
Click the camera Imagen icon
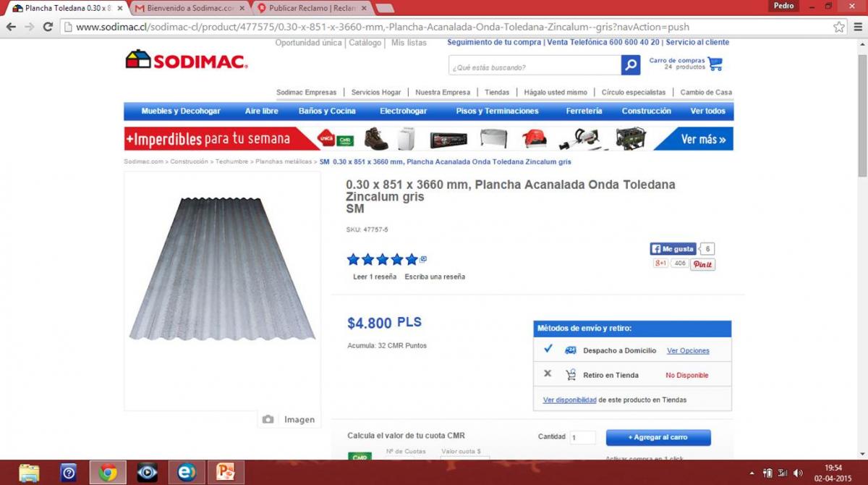pyautogui.click(x=268, y=419)
